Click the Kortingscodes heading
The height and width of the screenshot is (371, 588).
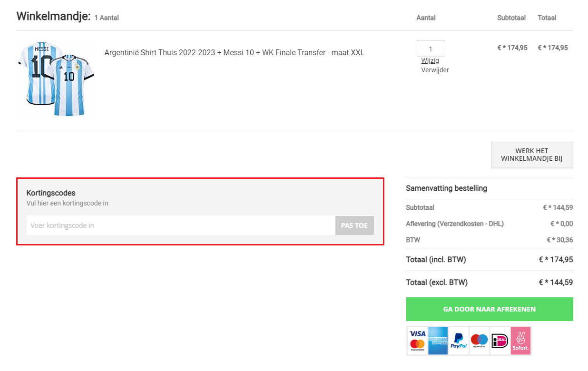[51, 193]
